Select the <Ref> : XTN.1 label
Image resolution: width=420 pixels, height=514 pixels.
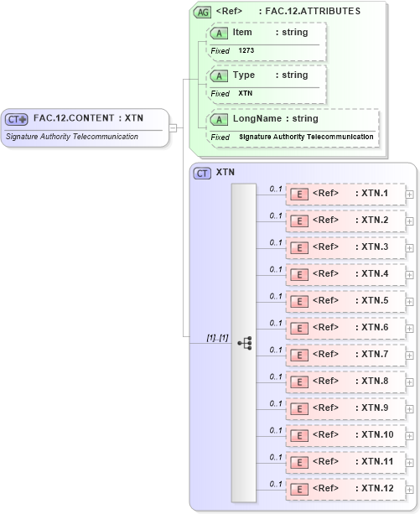[350, 194]
